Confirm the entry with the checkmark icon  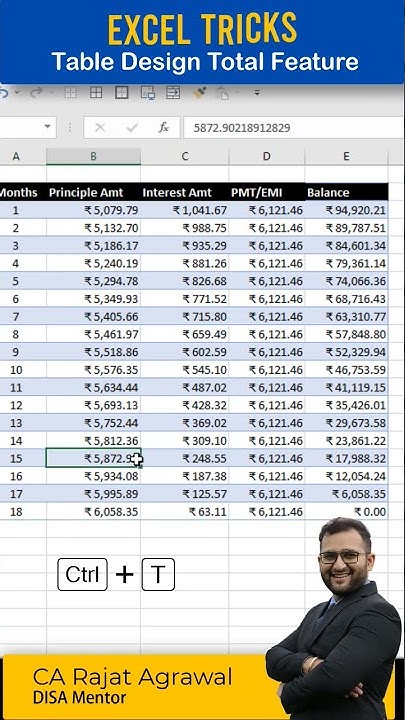tap(132, 128)
